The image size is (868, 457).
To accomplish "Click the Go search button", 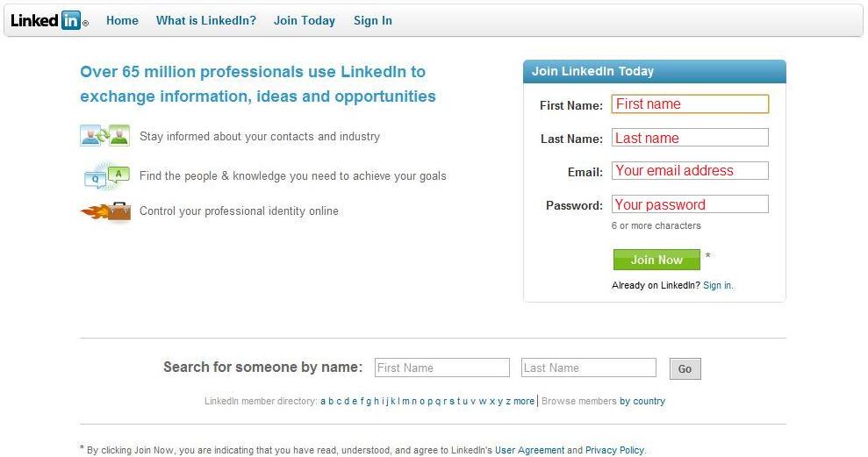I will tap(685, 369).
